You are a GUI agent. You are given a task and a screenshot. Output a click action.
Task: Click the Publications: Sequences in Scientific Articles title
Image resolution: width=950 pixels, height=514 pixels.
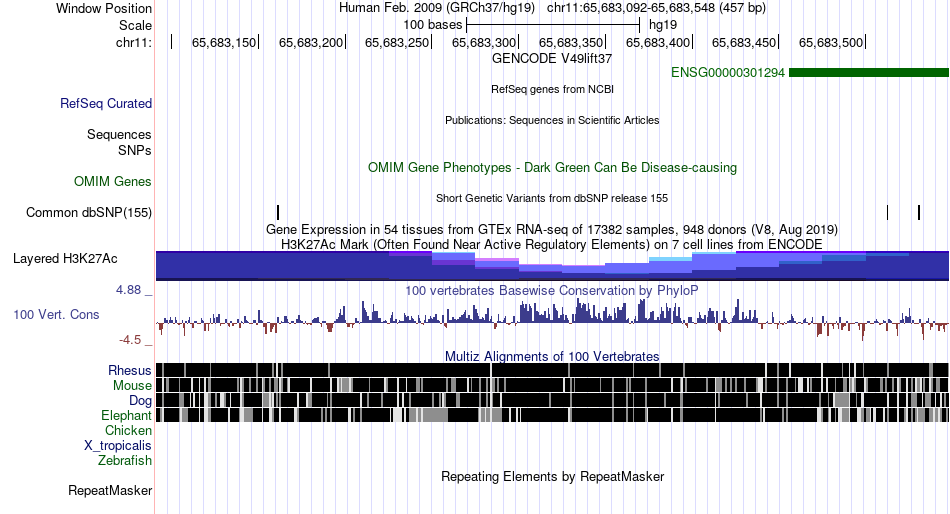(x=552, y=120)
